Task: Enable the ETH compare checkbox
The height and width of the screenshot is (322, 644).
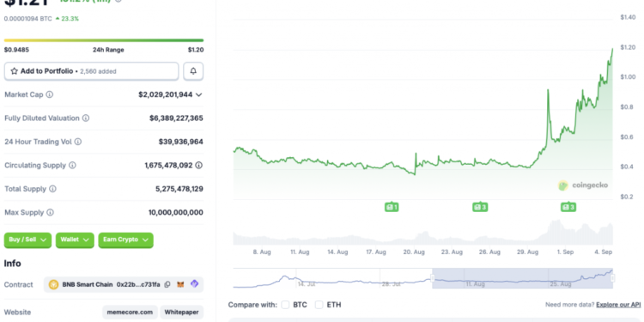Action: [x=319, y=305]
